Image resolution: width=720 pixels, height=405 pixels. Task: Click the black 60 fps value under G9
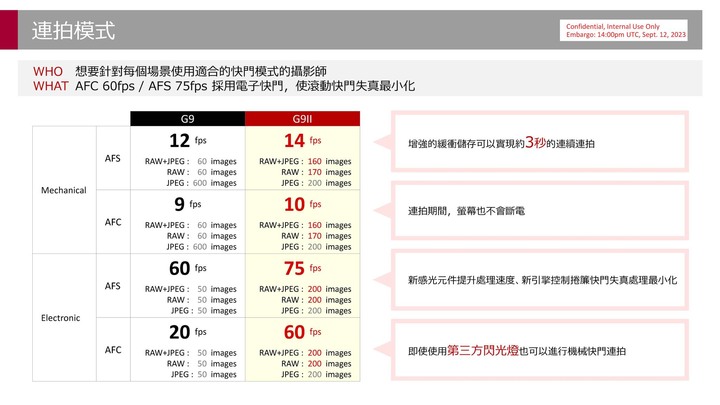[188, 268]
